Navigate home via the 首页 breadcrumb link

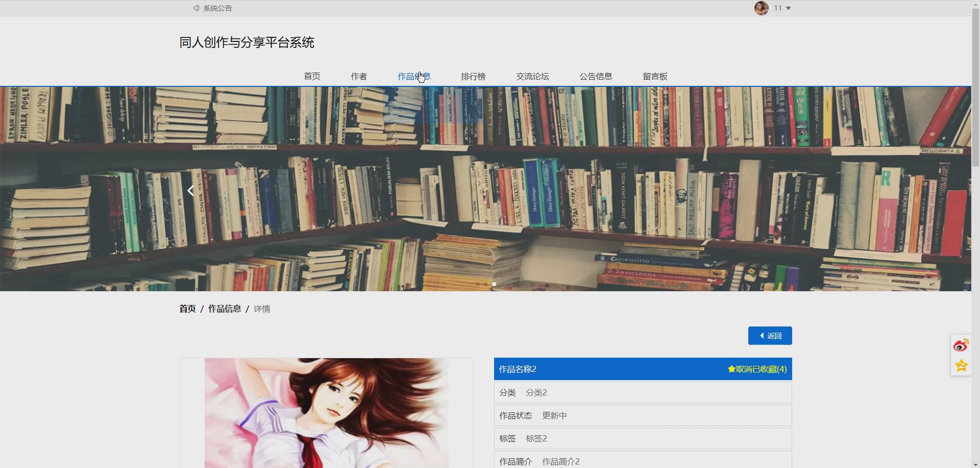click(x=187, y=309)
